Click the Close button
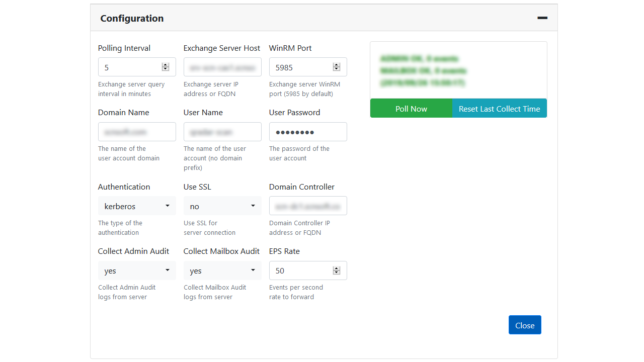Image resolution: width=644 pixels, height=362 pixels. [x=525, y=325]
